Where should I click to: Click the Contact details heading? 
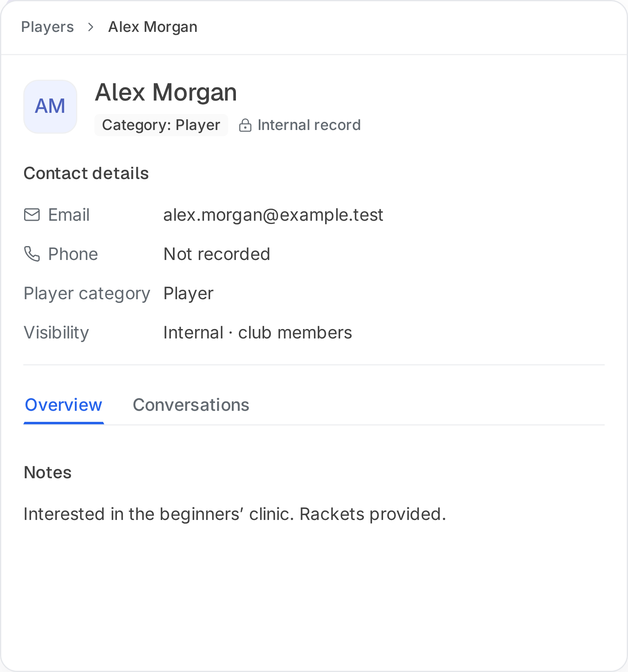[86, 173]
